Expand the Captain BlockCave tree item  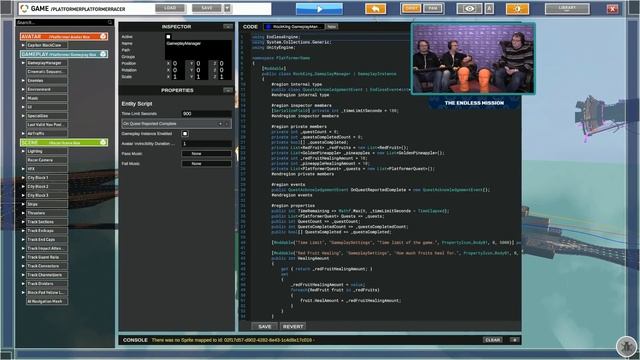click(23, 45)
